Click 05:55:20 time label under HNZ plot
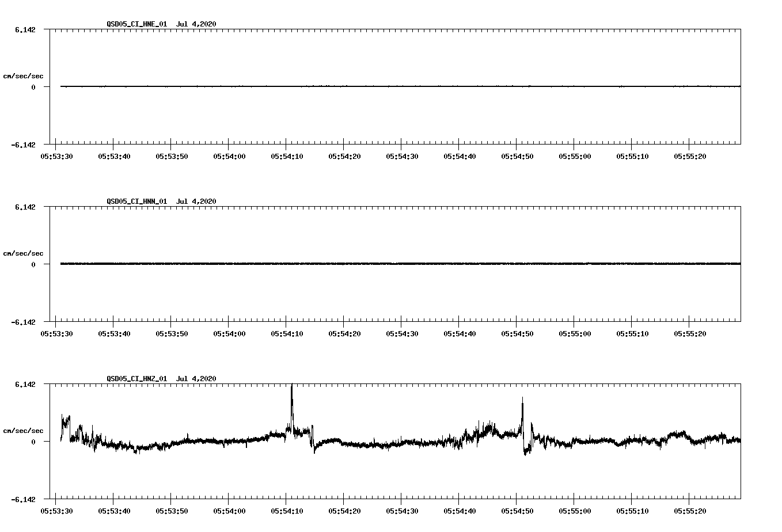 coord(690,511)
